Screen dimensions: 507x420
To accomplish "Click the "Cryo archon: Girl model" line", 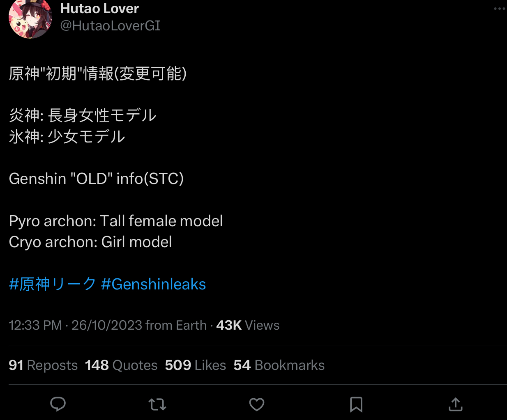I will (90, 242).
